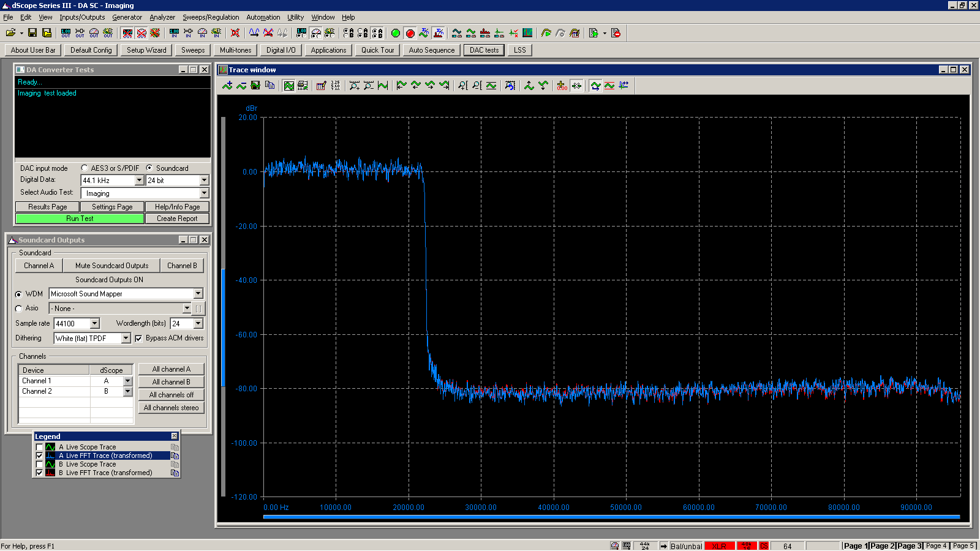Click the move cursor to trace peak icon
The image size is (980, 551).
pos(529,86)
